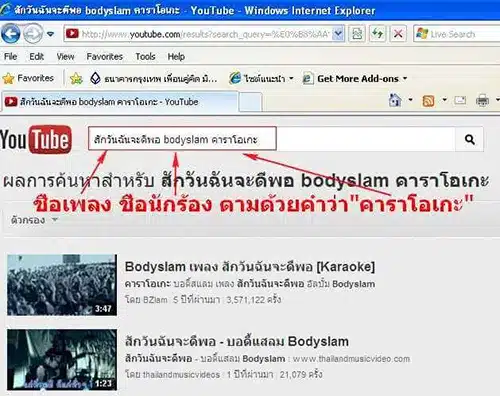
Task: Click the browser Forward arrow button
Action: [33, 34]
